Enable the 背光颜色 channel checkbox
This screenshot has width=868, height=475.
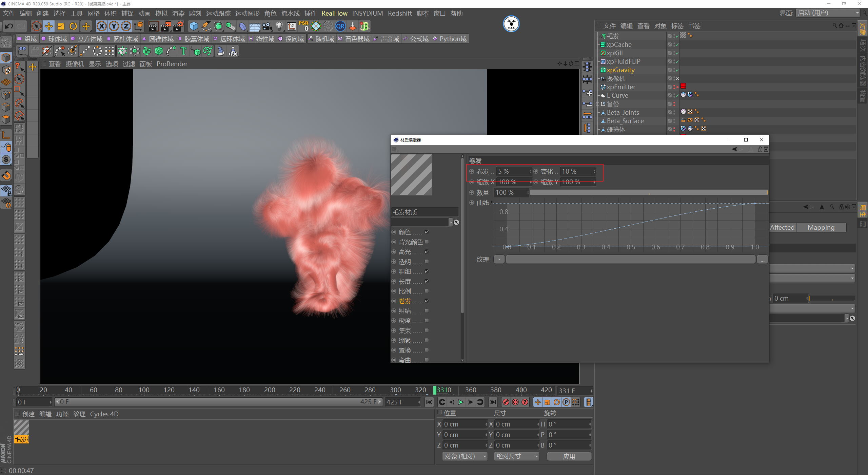coord(427,242)
